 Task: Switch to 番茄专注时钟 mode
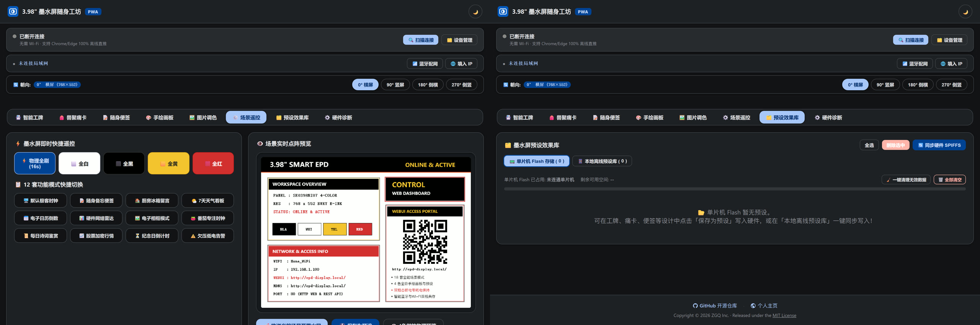tap(208, 218)
